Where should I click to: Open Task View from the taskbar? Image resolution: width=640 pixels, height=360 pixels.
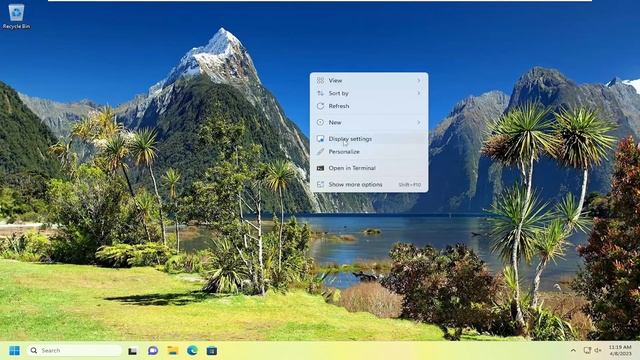point(133,351)
